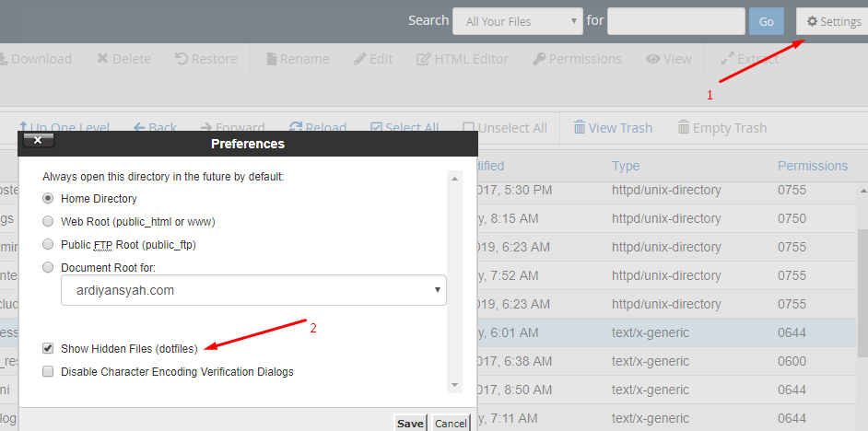Click Empty Trash in file toolbar

click(x=722, y=128)
